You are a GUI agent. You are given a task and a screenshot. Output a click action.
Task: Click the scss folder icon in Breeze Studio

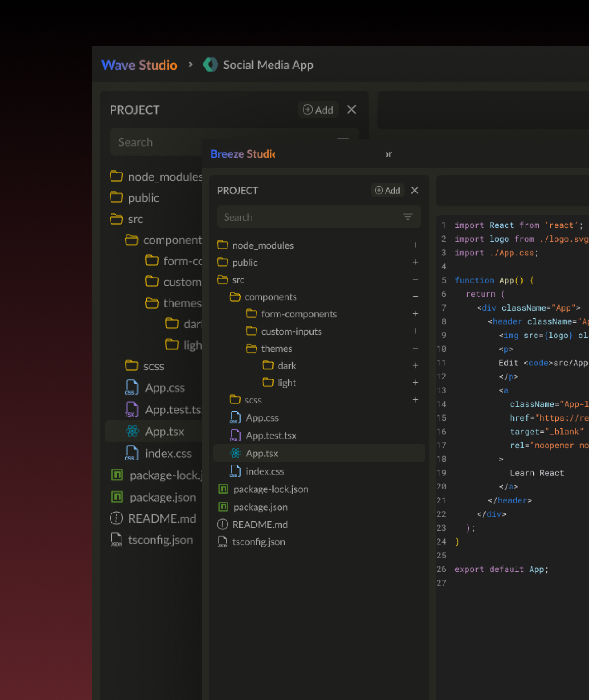point(235,400)
